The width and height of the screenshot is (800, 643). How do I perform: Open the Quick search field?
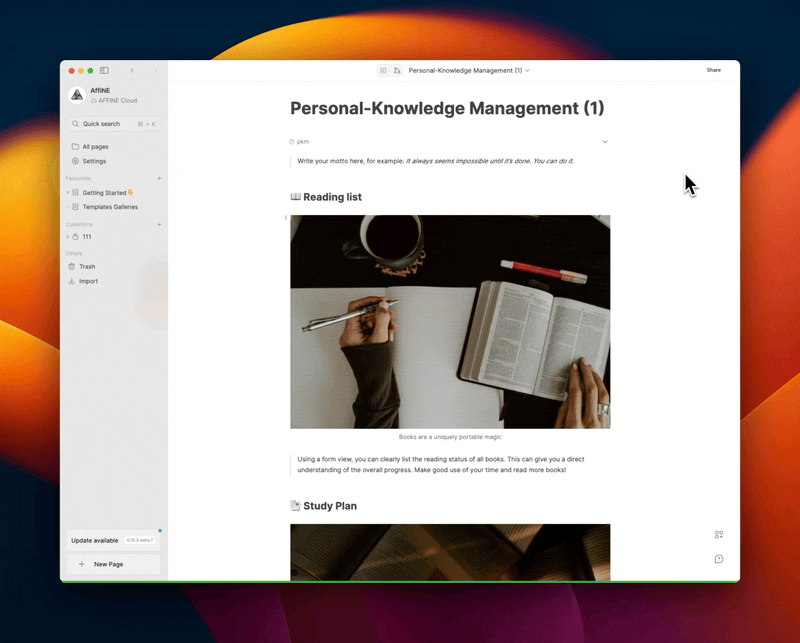(114, 123)
